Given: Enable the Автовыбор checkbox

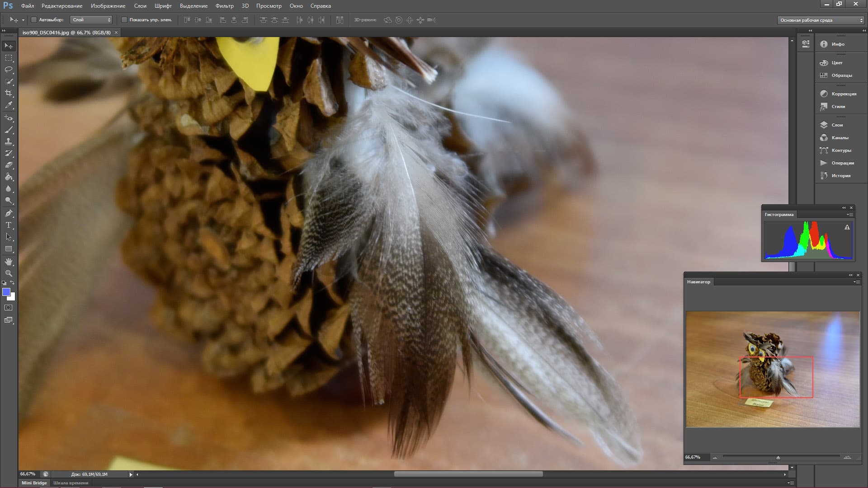Looking at the screenshot, I should tap(34, 20).
